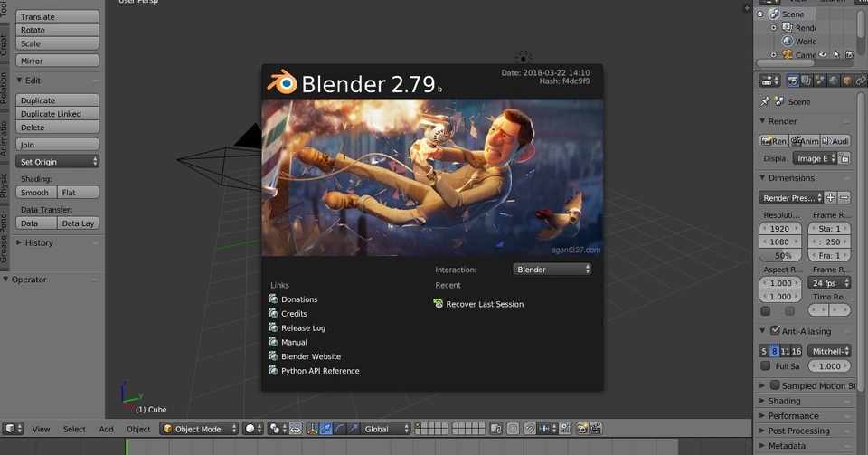Select anti-aliasing sample count 8

click(x=775, y=351)
